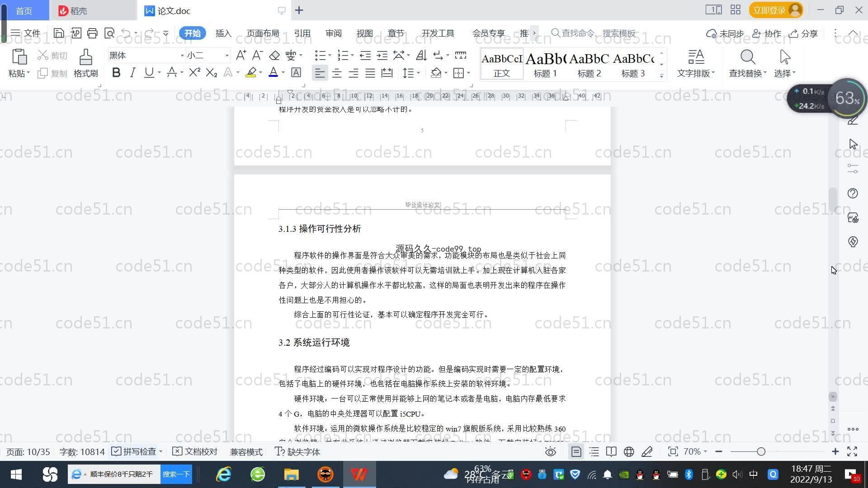The height and width of the screenshot is (488, 868).
Task: Click the Paste clipboard icon
Action: [19, 57]
